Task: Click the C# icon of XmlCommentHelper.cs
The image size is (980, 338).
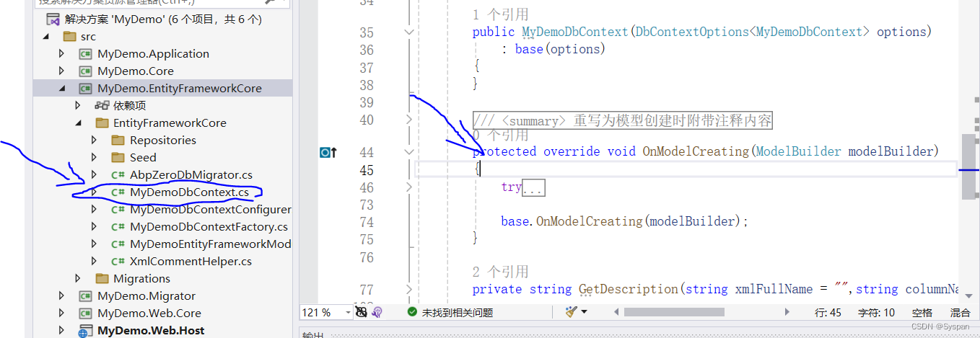Action: [x=118, y=261]
